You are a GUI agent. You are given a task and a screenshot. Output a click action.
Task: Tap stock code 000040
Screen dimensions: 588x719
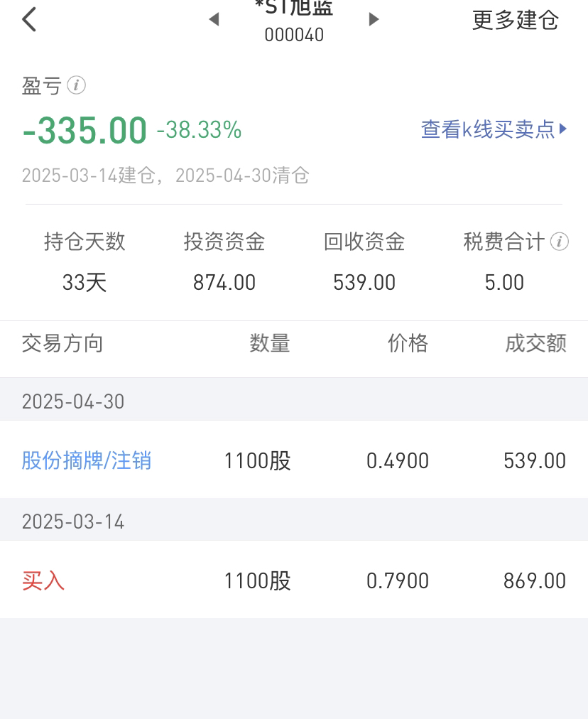pyautogui.click(x=294, y=35)
